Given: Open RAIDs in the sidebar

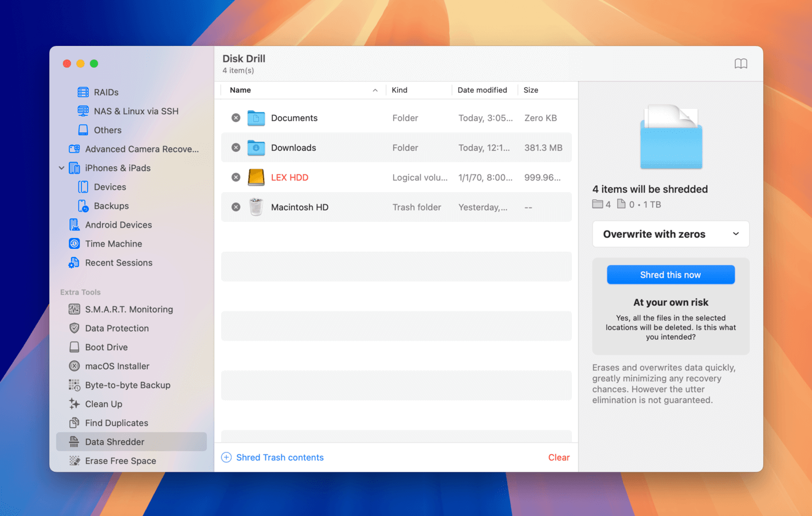Looking at the screenshot, I should pos(106,92).
